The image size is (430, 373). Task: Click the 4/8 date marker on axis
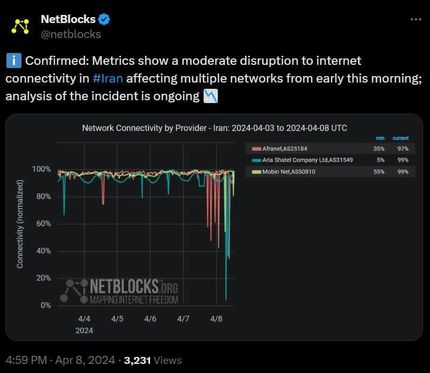(216, 319)
